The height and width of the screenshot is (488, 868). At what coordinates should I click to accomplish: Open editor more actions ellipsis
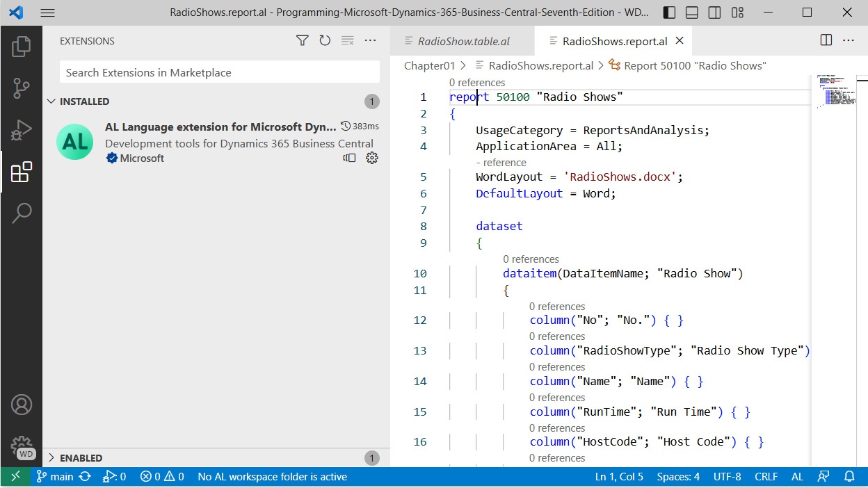click(849, 40)
